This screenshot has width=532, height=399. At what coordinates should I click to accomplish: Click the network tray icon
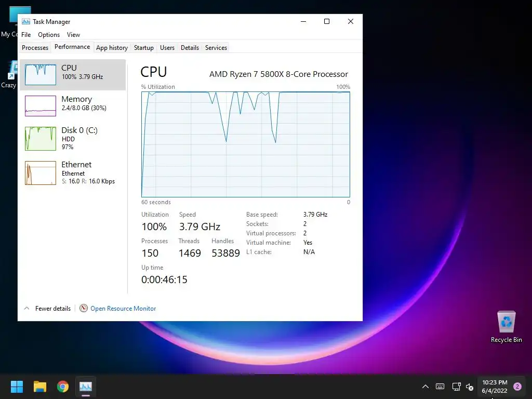456,387
